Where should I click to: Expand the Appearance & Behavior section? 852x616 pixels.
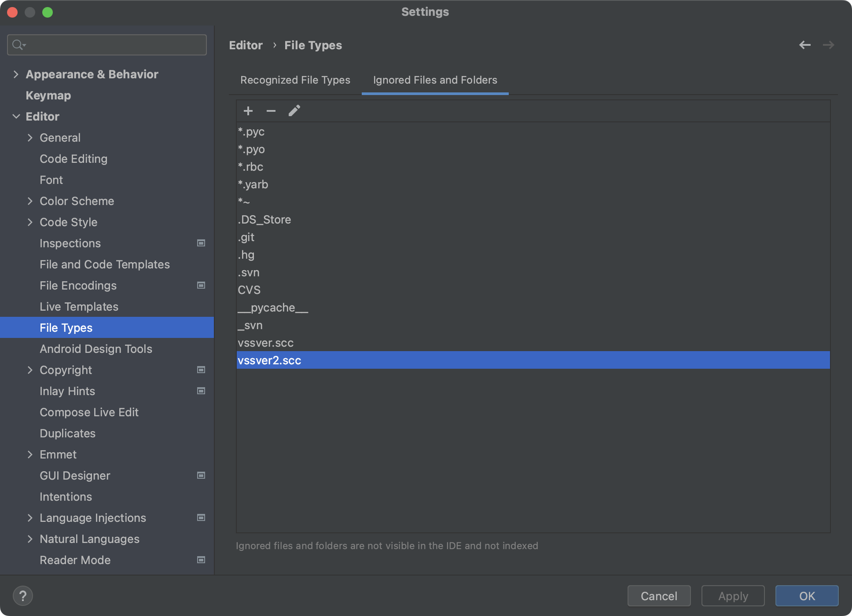pos(16,74)
